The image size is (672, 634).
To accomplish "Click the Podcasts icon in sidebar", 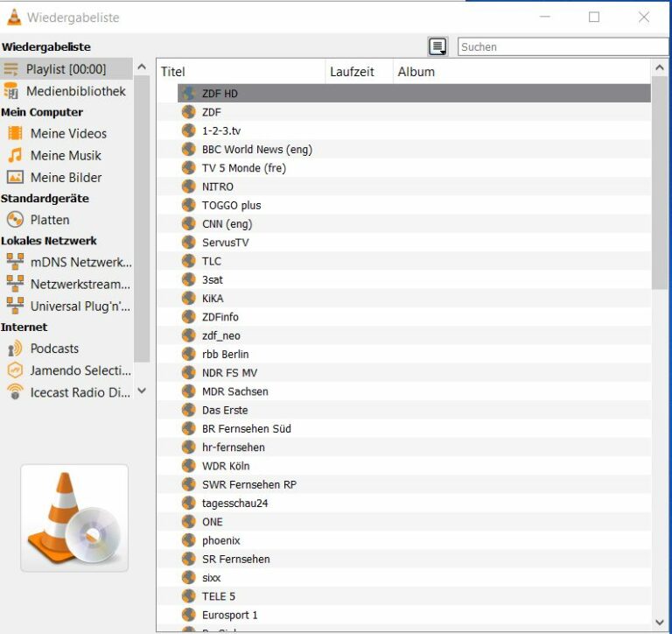I will coord(15,349).
